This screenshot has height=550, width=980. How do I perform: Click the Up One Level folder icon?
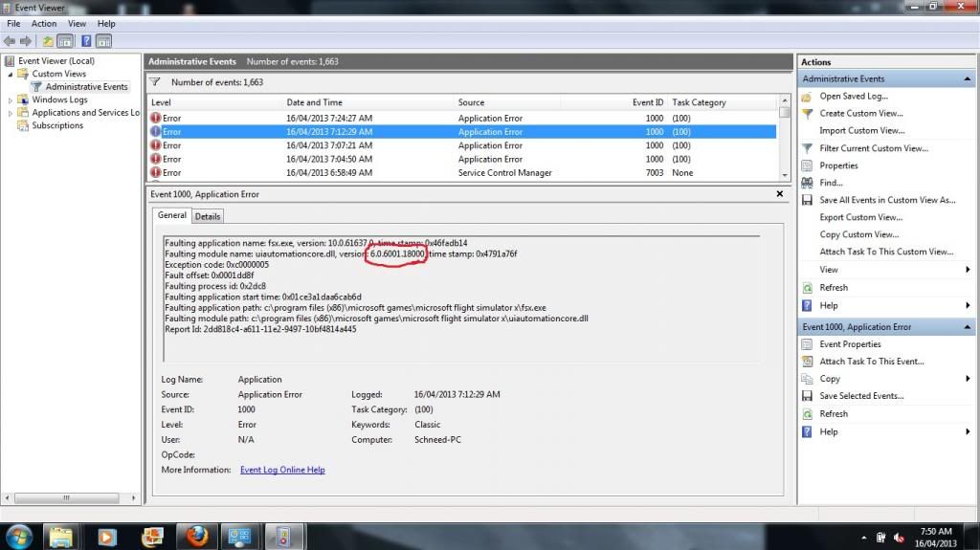click(48, 41)
